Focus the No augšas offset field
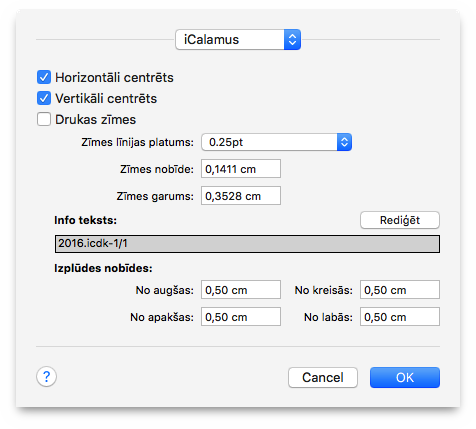The image size is (476, 429). click(241, 290)
